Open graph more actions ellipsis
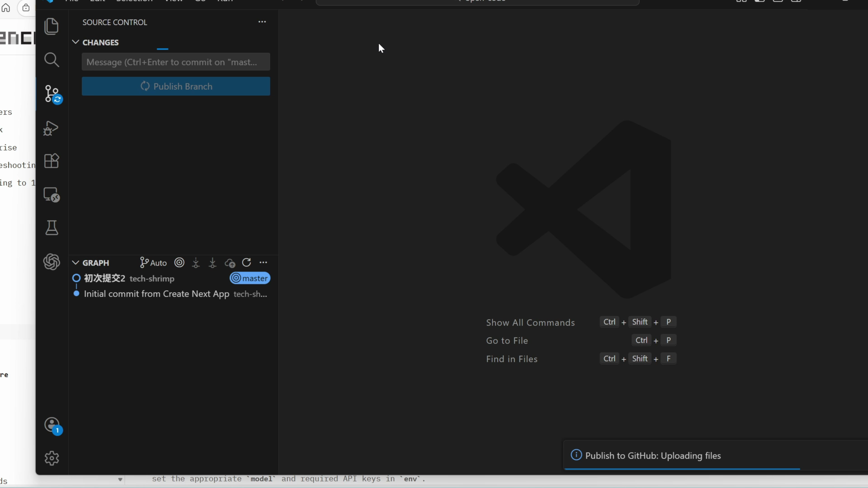This screenshot has height=488, width=868. point(263,263)
